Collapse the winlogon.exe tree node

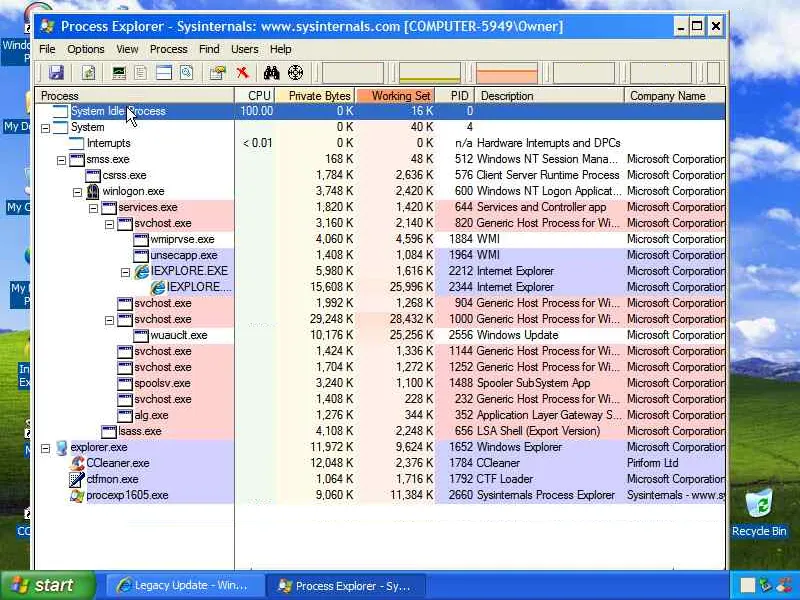77,192
